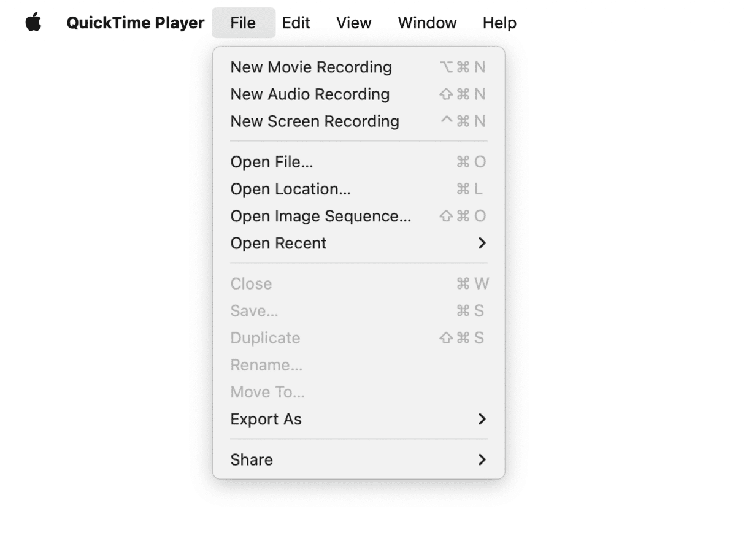Expand the Export As submenu chevron
This screenshot has height=560, width=746.
(482, 419)
